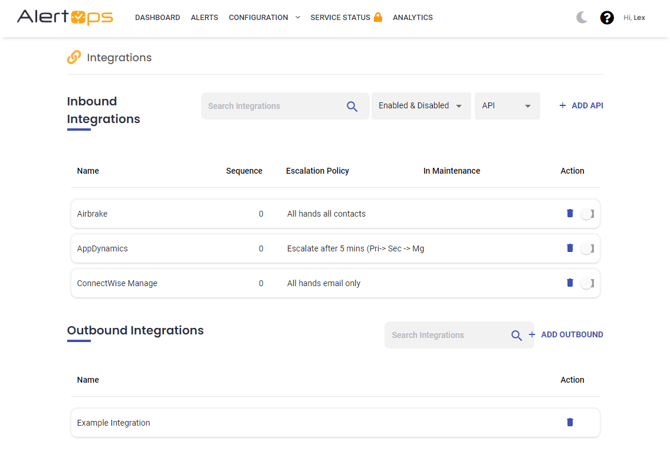The width and height of the screenshot is (670, 461).
Task: Delete the Airbrake integration
Action: (x=570, y=213)
